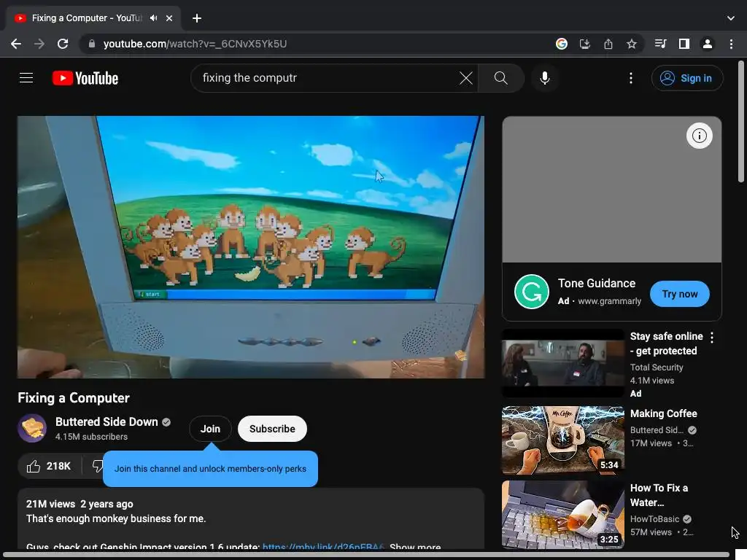Click the magnifier search button
Screen dimensions: 747x560
click(500, 78)
